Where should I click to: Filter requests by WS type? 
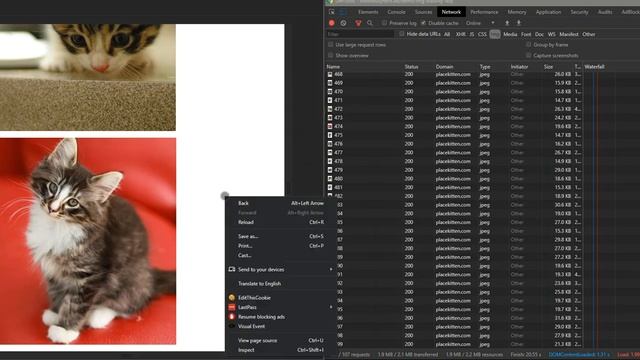(551, 34)
